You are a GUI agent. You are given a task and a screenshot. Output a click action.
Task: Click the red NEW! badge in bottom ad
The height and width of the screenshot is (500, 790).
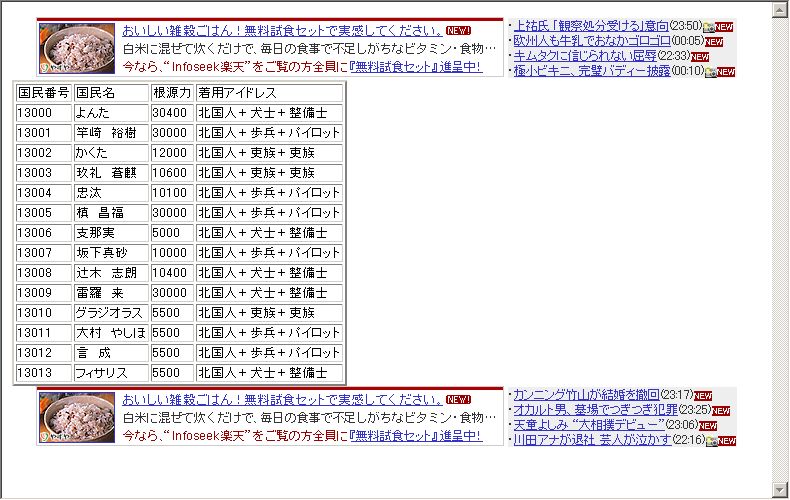point(458,400)
